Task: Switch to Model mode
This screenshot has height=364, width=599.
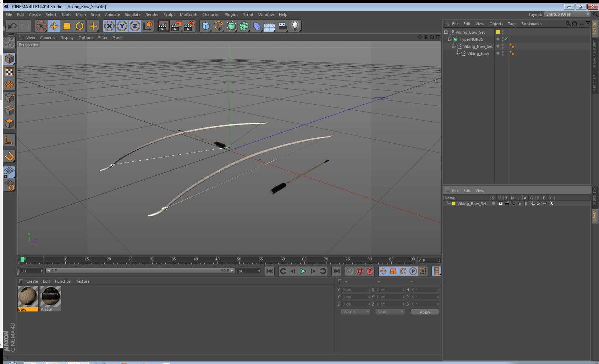Action: click(9, 59)
